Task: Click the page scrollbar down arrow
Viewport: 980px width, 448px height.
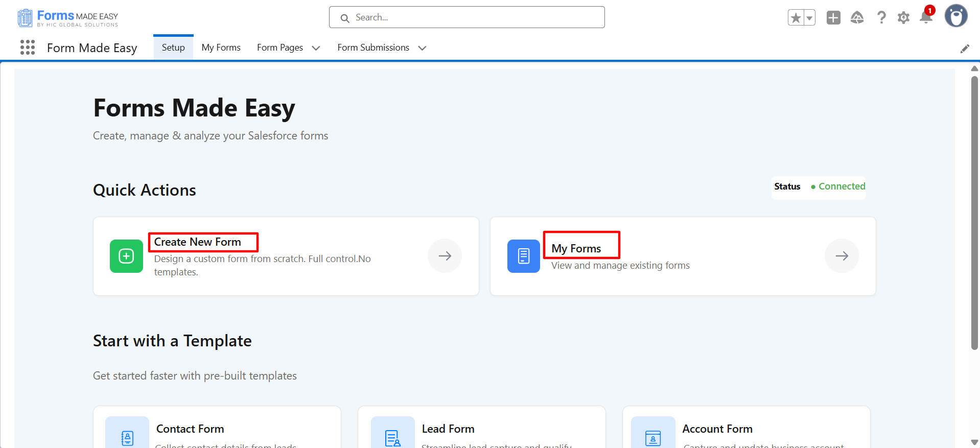Action: (x=974, y=442)
